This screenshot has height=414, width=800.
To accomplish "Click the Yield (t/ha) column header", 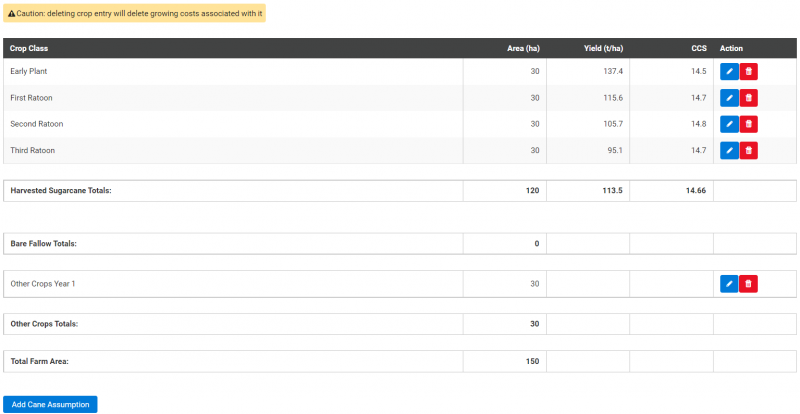I will 603,48.
